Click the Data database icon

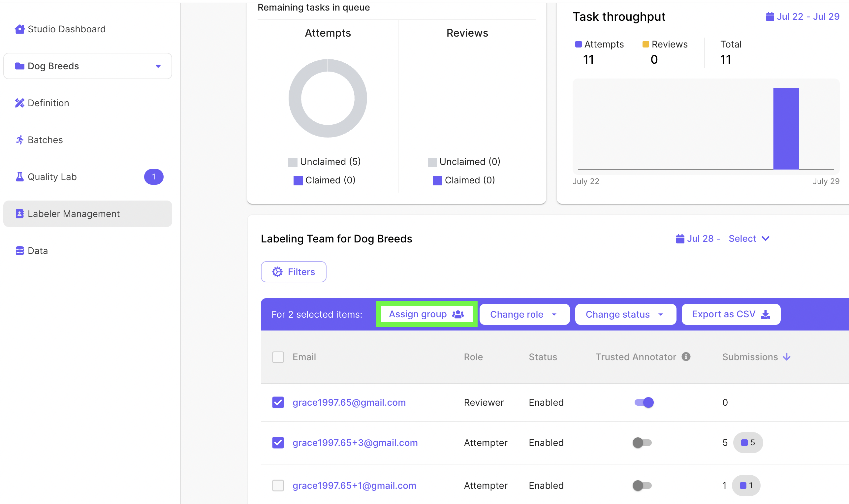click(x=19, y=251)
